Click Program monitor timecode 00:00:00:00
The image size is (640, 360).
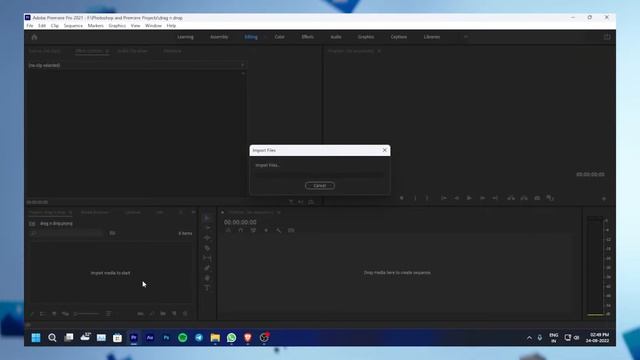click(590, 174)
